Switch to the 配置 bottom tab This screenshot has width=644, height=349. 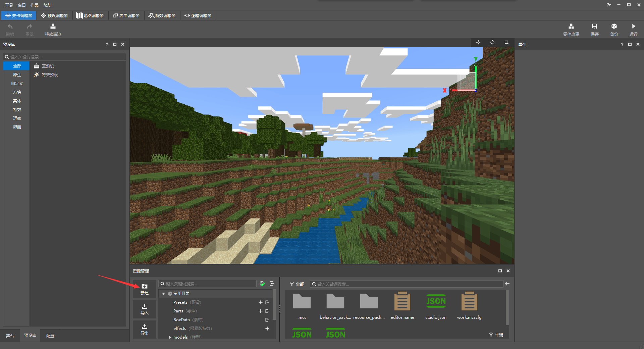(50, 336)
